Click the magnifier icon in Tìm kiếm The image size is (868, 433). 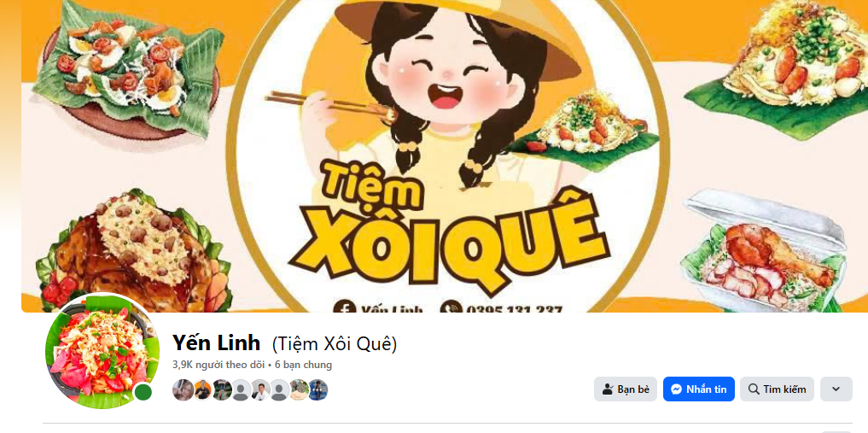click(x=753, y=389)
